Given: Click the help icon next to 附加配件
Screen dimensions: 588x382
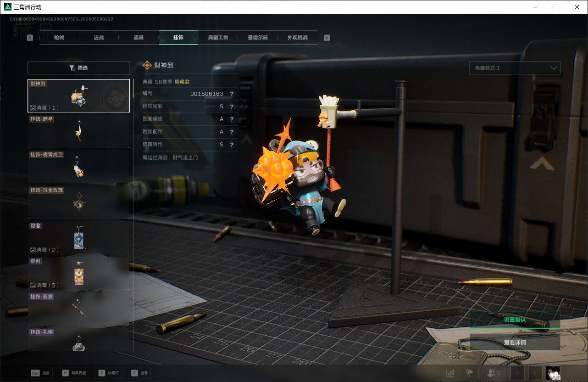Looking at the screenshot, I should pos(232,132).
